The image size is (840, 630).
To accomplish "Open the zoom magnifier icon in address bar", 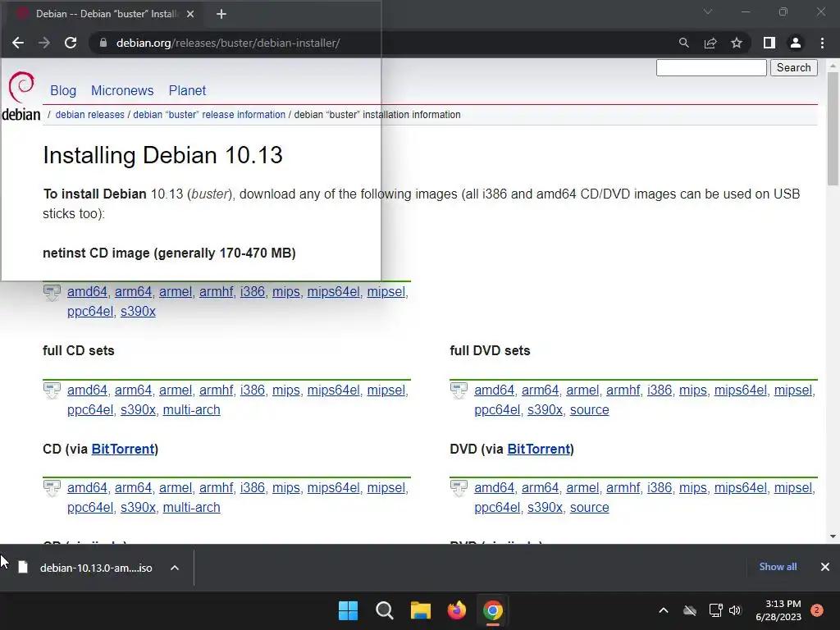I will click(683, 43).
